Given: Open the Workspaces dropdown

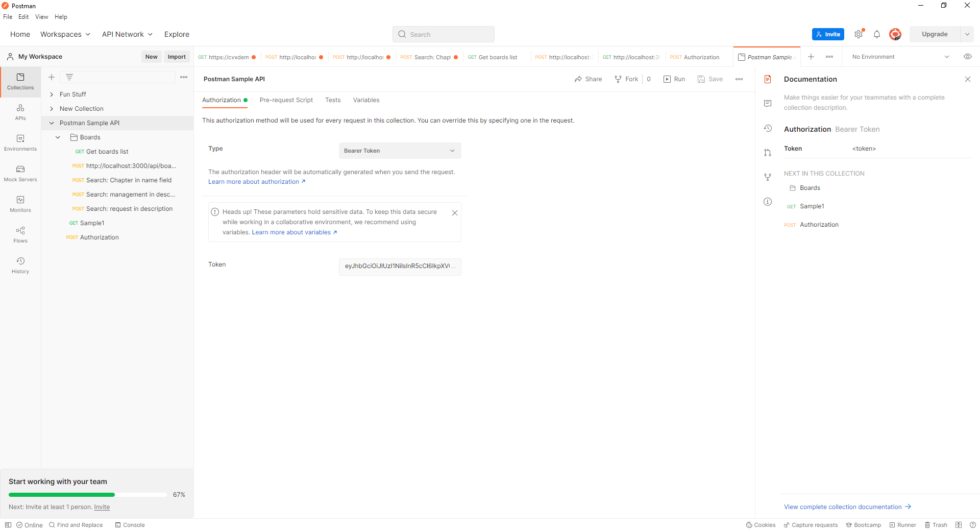Looking at the screenshot, I should point(65,34).
